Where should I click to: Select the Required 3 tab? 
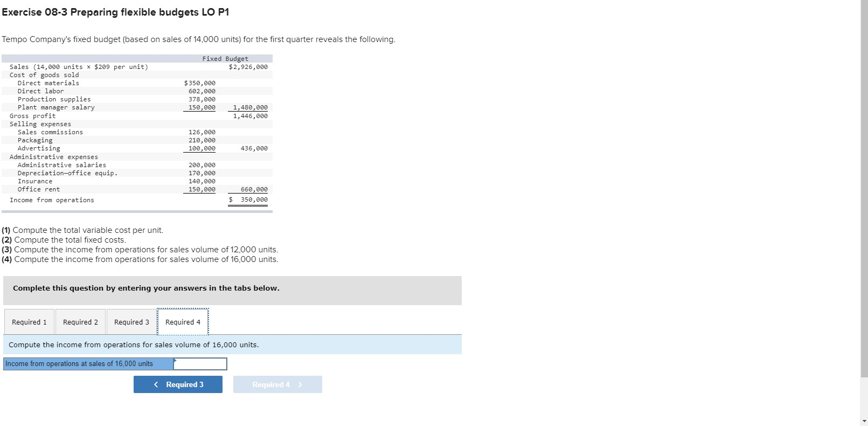tap(130, 321)
